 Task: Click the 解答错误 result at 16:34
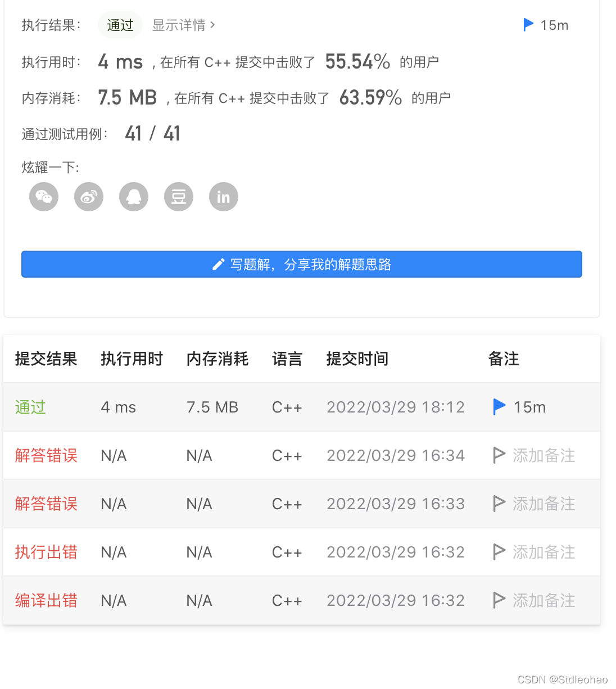(46, 456)
